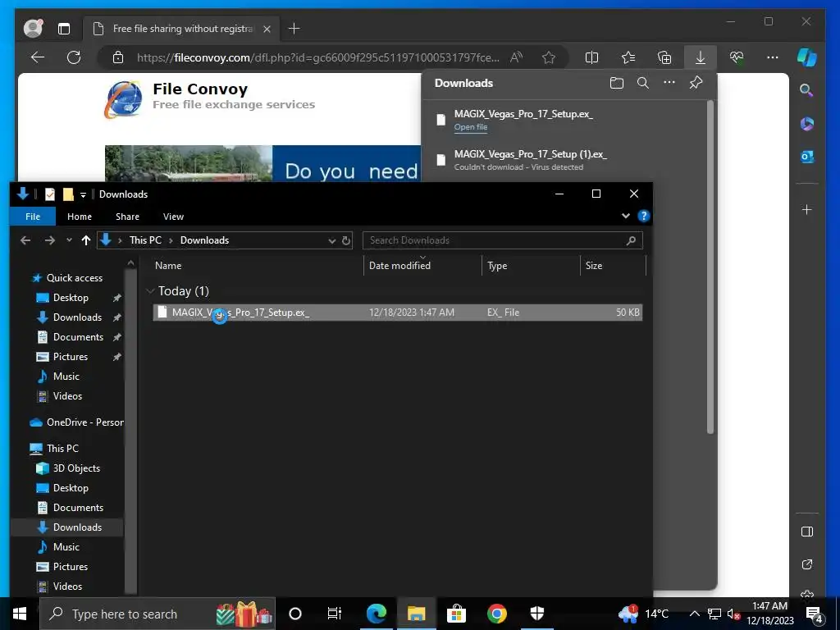840x630 pixels.
Task: Open recent locations dropdown in Explorer
Action: (69, 240)
